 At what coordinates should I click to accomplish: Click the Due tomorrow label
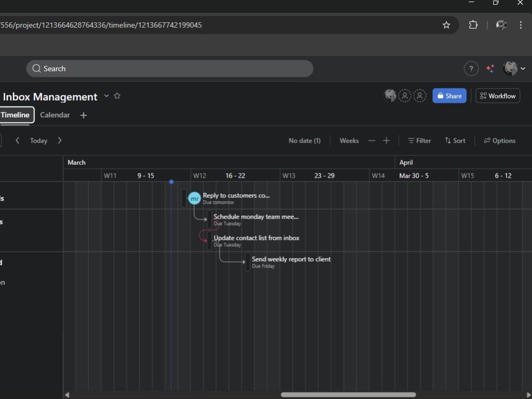pos(218,202)
